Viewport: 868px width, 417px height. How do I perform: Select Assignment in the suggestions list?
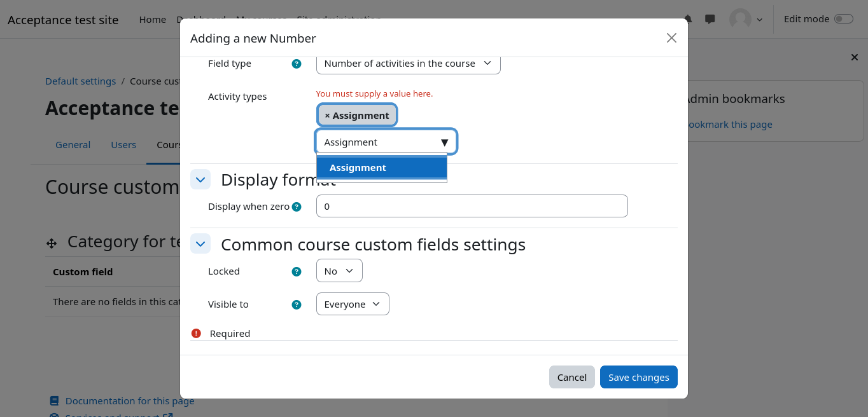(x=382, y=168)
